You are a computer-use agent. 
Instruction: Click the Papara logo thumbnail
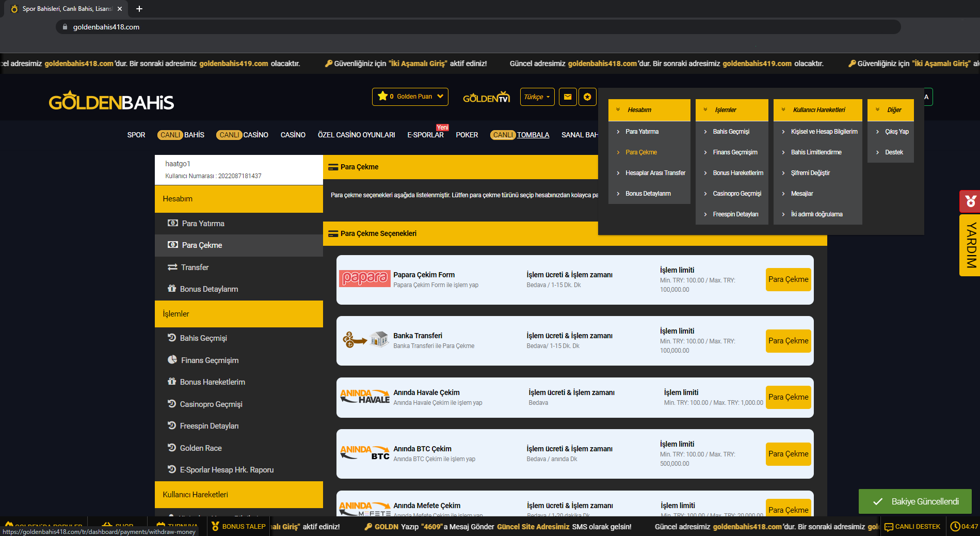click(x=364, y=279)
